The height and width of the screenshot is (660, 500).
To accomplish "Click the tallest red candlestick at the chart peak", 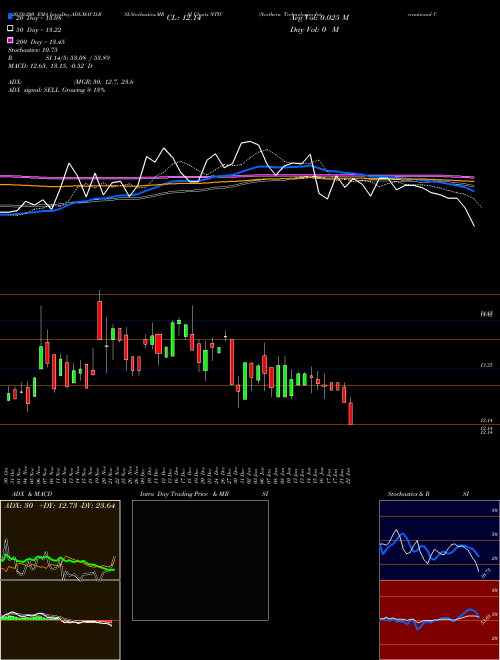I will (x=100, y=320).
